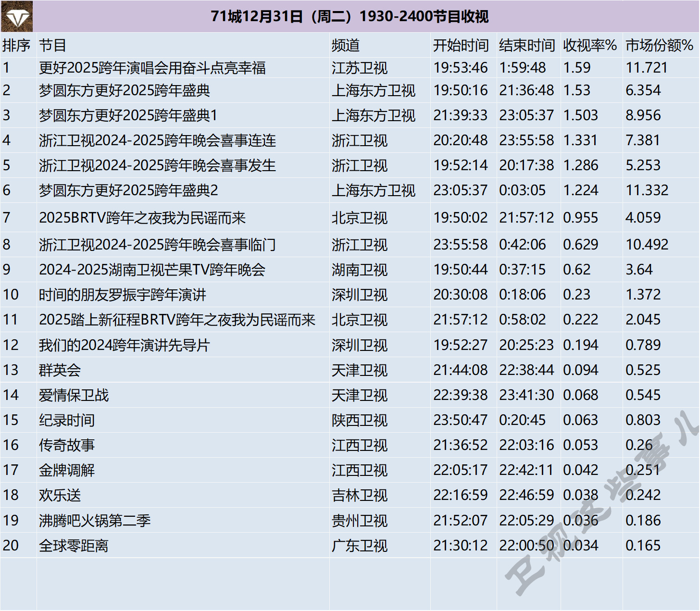Click rating value 1.59
The width and height of the screenshot is (700, 611).
point(576,68)
